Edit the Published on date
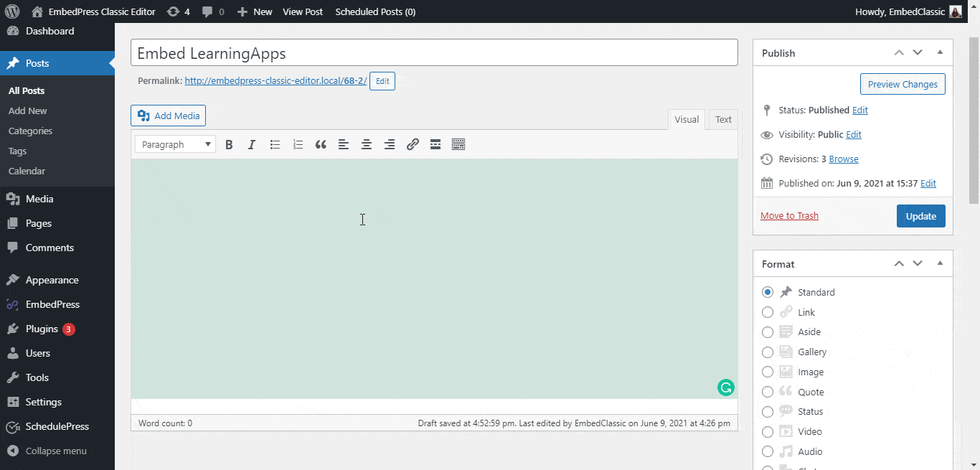Screen dimensions: 980x470 928,183
